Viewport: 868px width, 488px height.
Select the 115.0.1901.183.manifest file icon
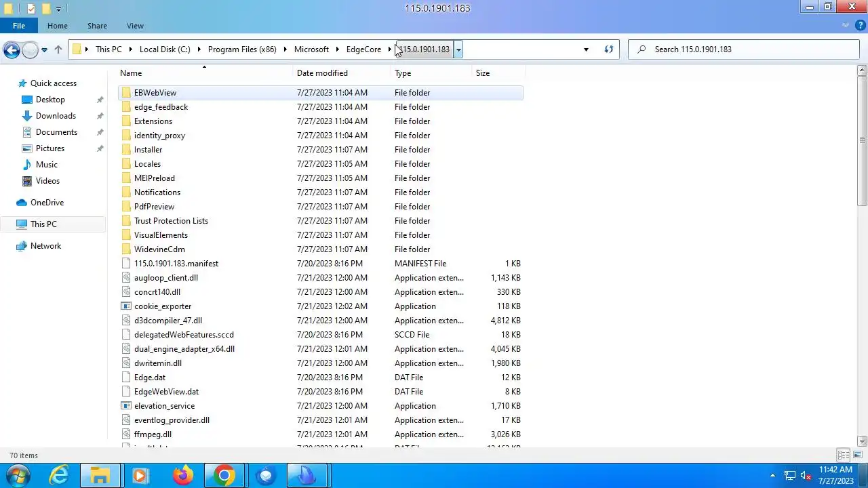pyautogui.click(x=126, y=264)
